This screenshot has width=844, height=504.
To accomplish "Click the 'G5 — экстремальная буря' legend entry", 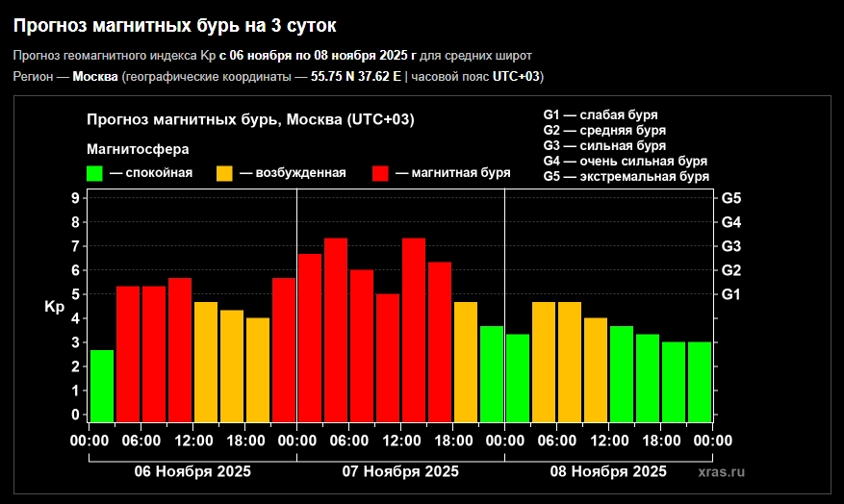I will [x=626, y=177].
